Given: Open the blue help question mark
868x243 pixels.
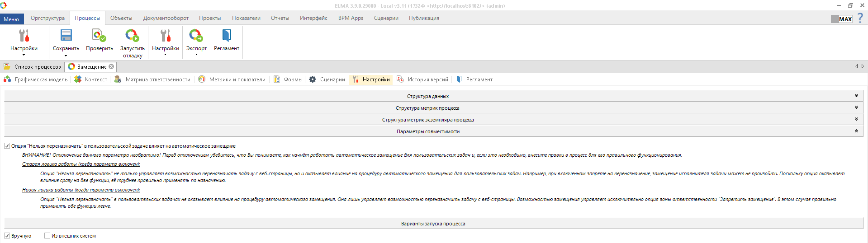Looking at the screenshot, I should point(860,18).
